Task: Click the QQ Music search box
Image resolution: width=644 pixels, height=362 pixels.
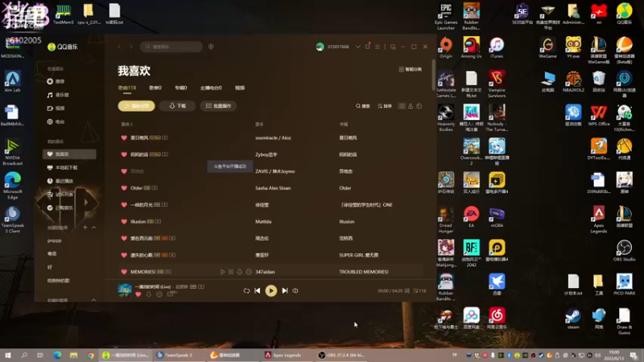Action: tap(171, 47)
